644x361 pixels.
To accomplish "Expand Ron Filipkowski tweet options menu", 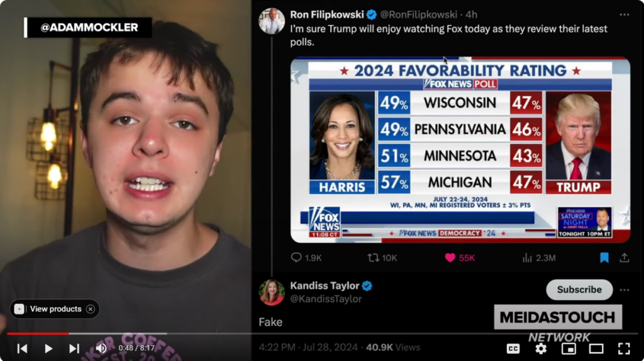I will click(x=625, y=15).
